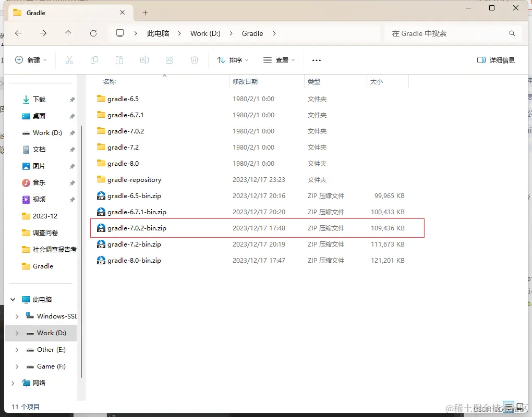Screen dimensions: 532x417
Task: Click the Share icon in toolbar
Action: [170, 60]
